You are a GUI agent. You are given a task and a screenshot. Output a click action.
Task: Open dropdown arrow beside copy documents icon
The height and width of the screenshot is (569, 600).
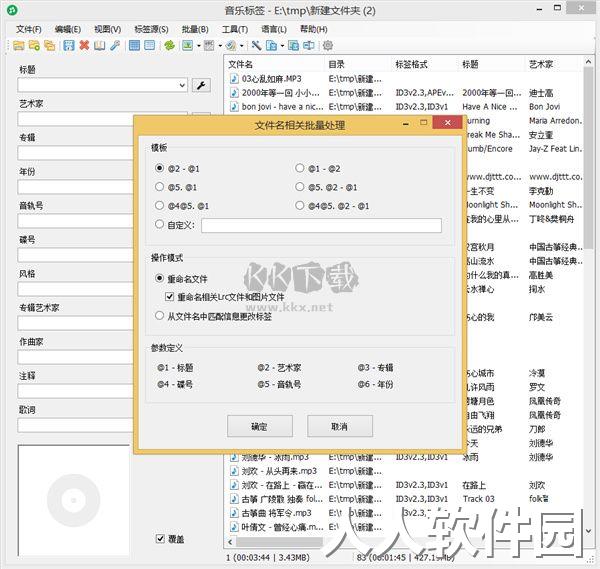pos(282,46)
